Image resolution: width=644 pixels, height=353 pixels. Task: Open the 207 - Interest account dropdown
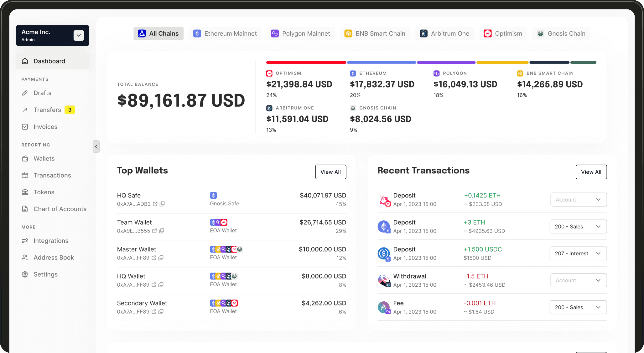click(x=578, y=253)
